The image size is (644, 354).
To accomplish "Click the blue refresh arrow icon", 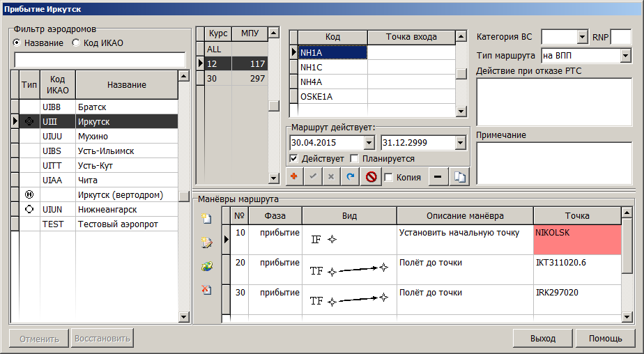I will pyautogui.click(x=350, y=177).
